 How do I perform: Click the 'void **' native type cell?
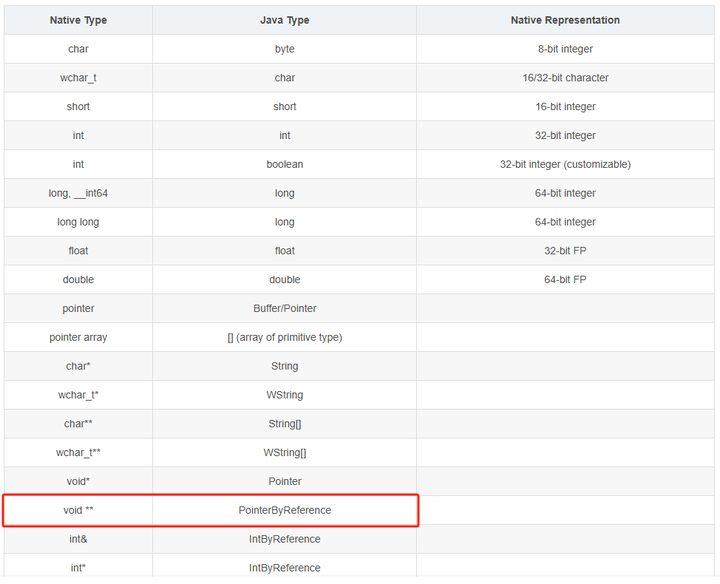tap(78, 511)
